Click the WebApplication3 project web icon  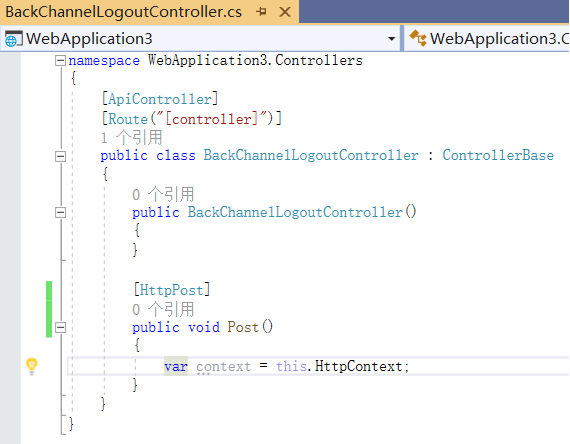(13, 39)
